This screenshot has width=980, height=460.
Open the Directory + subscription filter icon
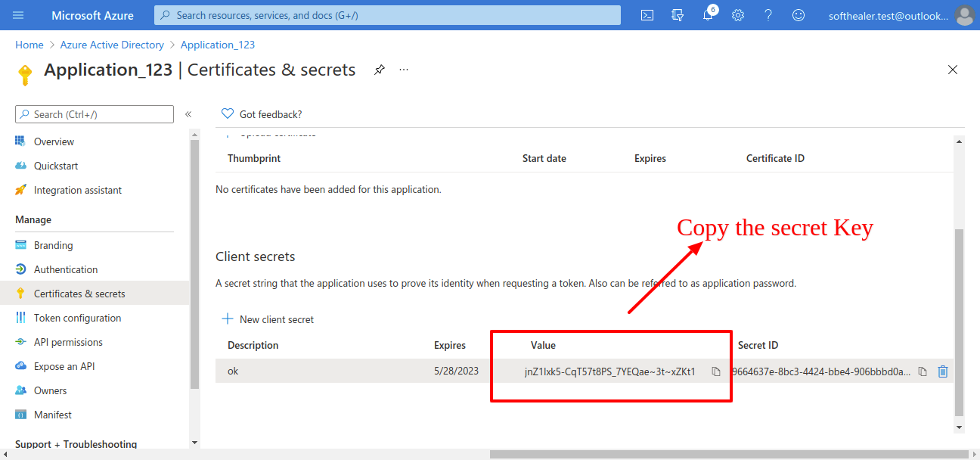pos(678,15)
